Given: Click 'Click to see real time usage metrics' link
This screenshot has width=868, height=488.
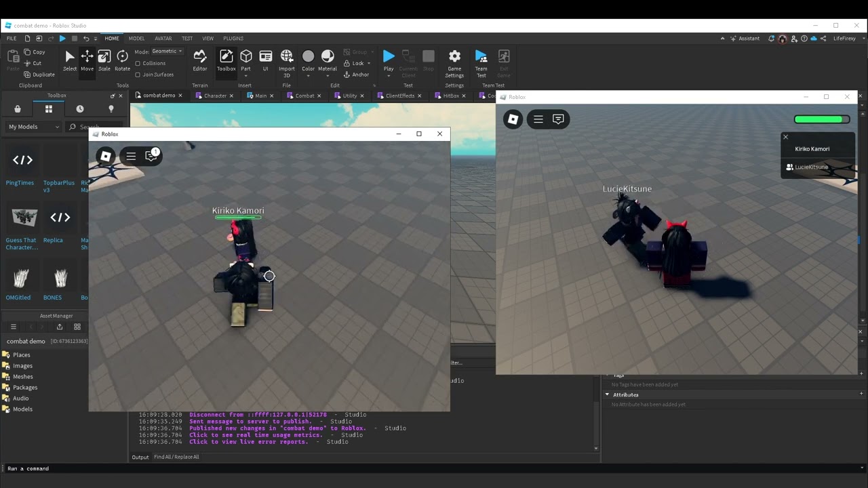Looking at the screenshot, I should (256, 435).
